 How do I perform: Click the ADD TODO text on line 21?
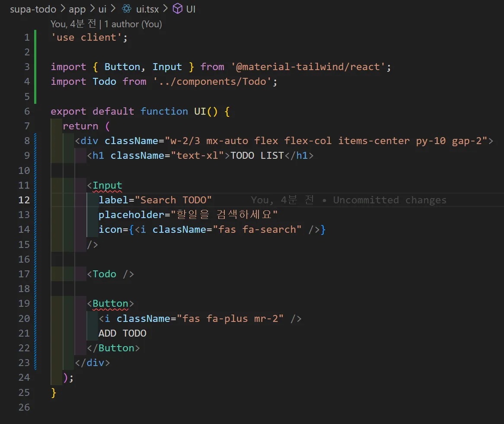coord(122,333)
